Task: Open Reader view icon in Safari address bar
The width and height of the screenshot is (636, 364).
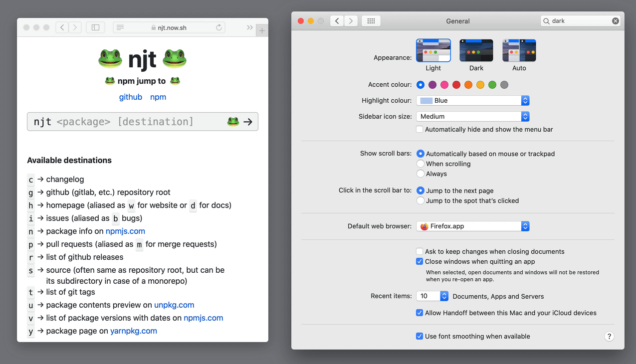Action: pos(120,27)
